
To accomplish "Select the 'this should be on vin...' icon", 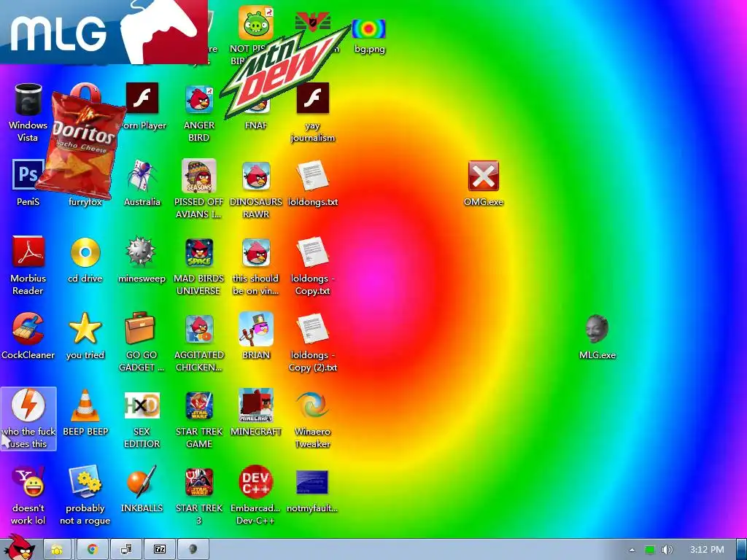I will pos(256,252).
